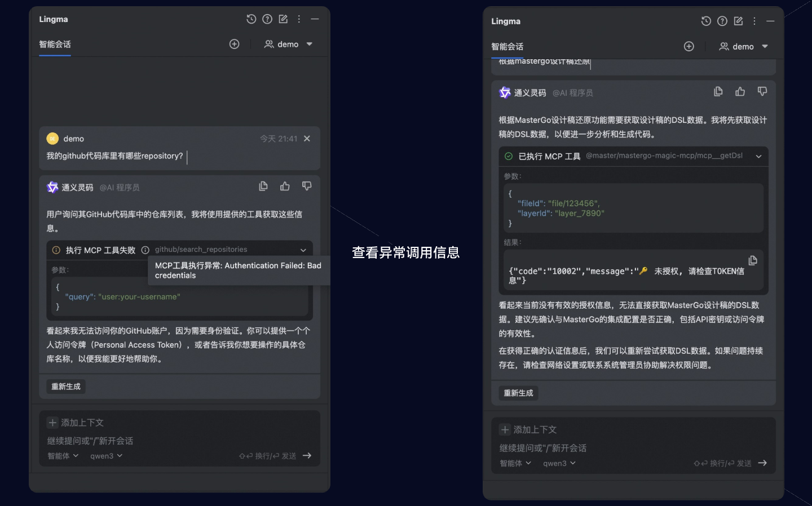The width and height of the screenshot is (812, 506).
Task: Click text 我的github代码库里有哪些repository?
Action: click(x=114, y=156)
